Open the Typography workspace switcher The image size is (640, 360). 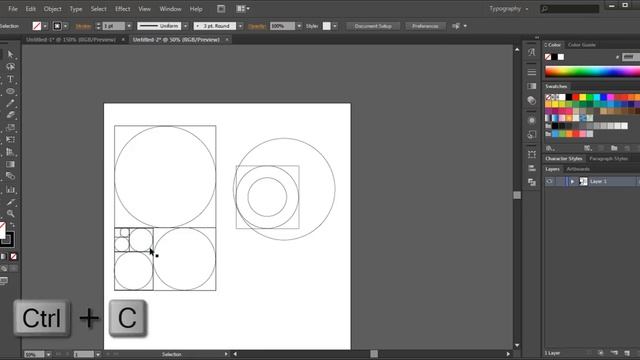click(508, 9)
